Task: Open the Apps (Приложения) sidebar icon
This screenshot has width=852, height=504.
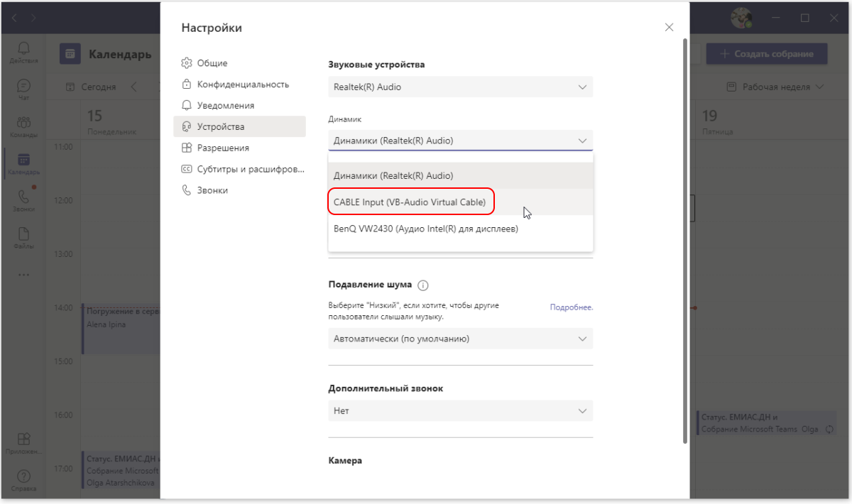Action: pyautogui.click(x=23, y=444)
